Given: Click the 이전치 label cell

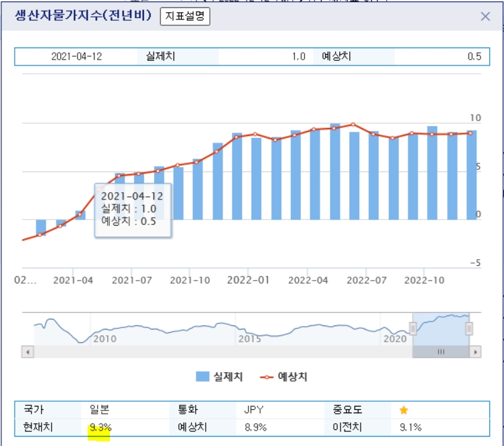Looking at the screenshot, I should click(x=358, y=427).
